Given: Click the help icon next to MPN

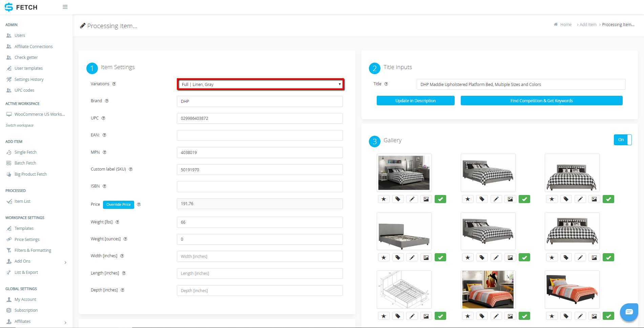Looking at the screenshot, I should (105, 152).
